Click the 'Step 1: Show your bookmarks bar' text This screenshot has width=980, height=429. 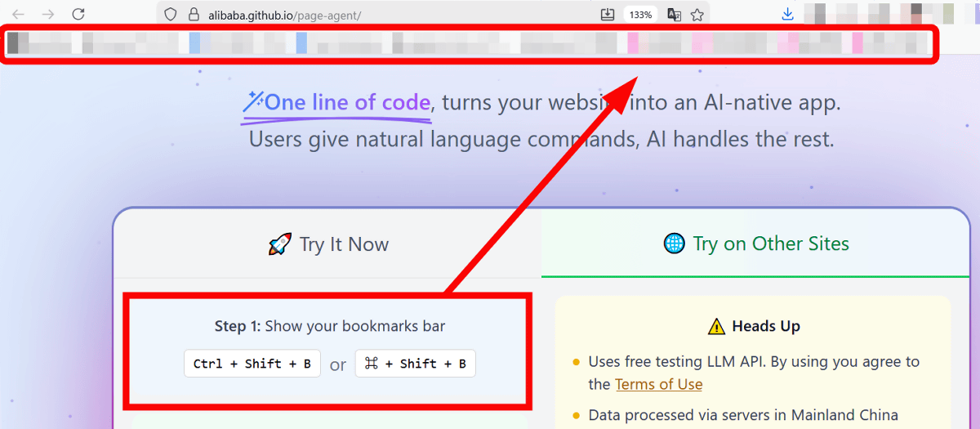tap(330, 326)
